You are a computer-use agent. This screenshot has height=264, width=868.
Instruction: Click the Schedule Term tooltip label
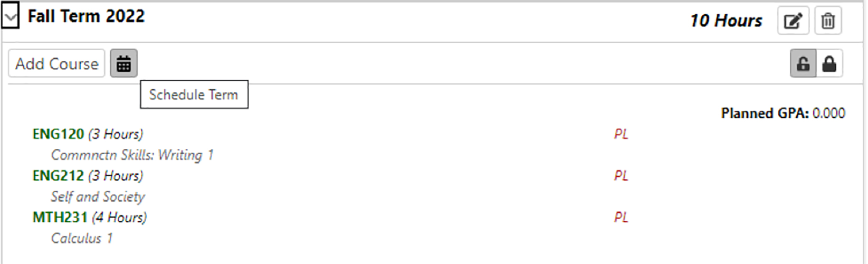[x=194, y=95]
